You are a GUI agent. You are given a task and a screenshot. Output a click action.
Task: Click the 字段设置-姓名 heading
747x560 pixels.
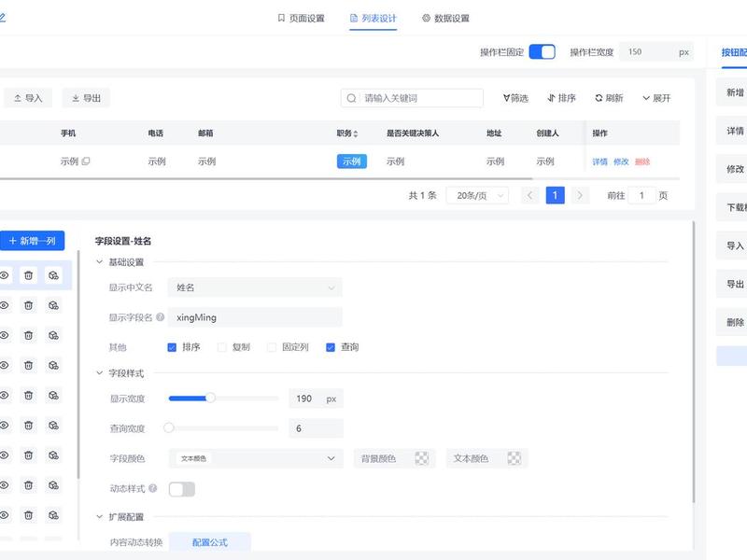click(x=123, y=241)
